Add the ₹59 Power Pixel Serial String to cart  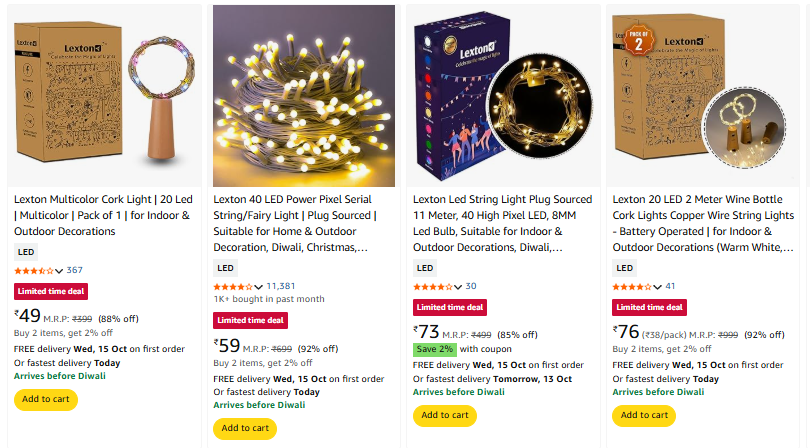click(x=245, y=428)
